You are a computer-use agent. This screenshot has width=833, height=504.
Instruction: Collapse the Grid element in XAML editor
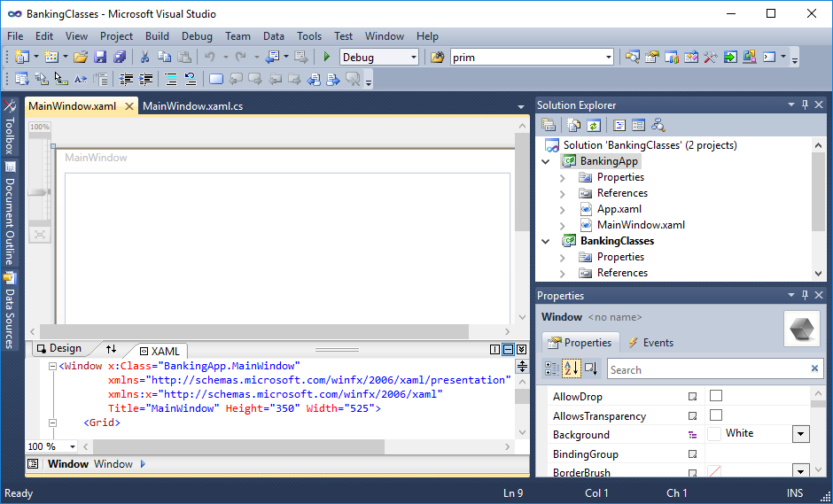pyautogui.click(x=52, y=423)
